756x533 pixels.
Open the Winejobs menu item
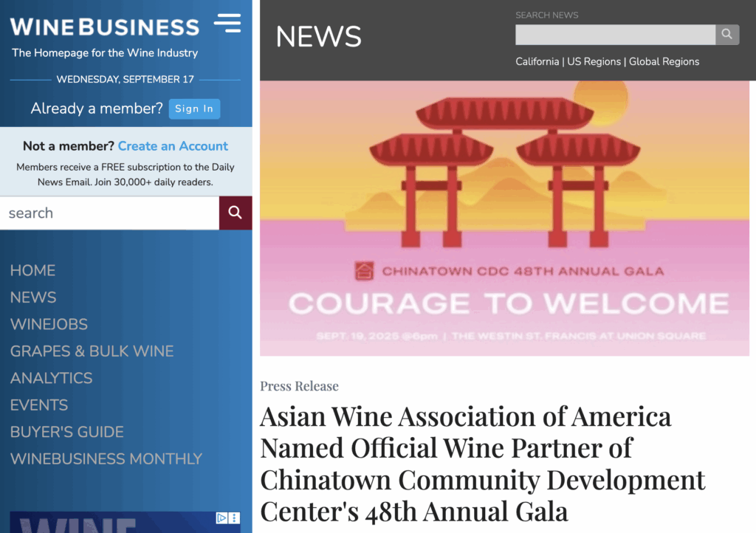click(x=49, y=324)
